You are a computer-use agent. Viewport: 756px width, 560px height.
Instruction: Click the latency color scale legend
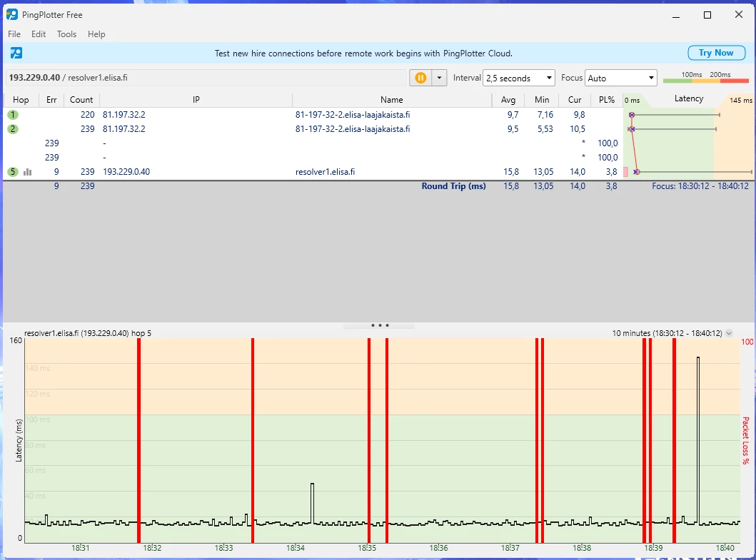pos(706,78)
